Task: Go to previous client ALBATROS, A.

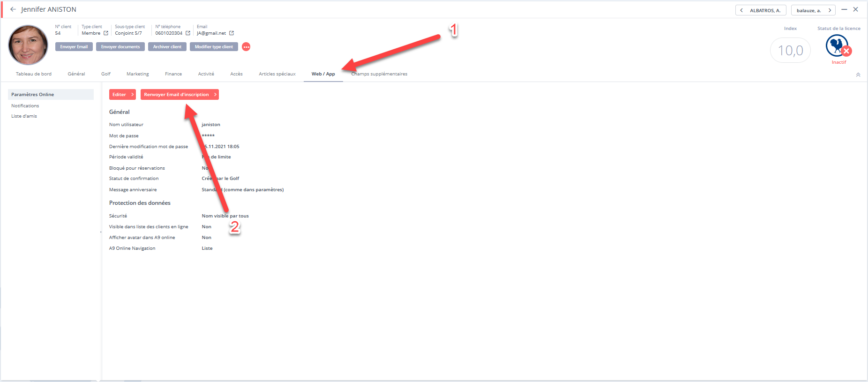Action: tap(761, 10)
